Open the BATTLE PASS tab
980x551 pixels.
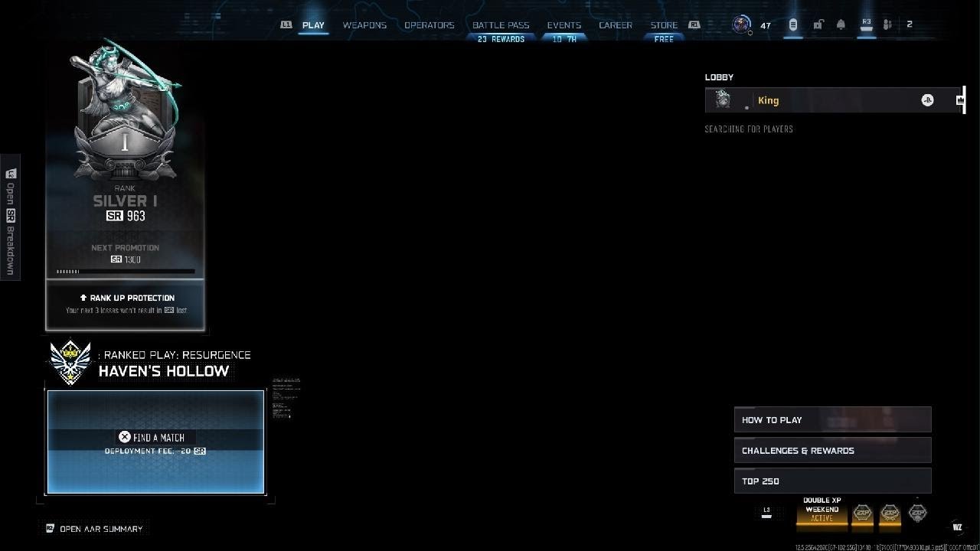[501, 25]
